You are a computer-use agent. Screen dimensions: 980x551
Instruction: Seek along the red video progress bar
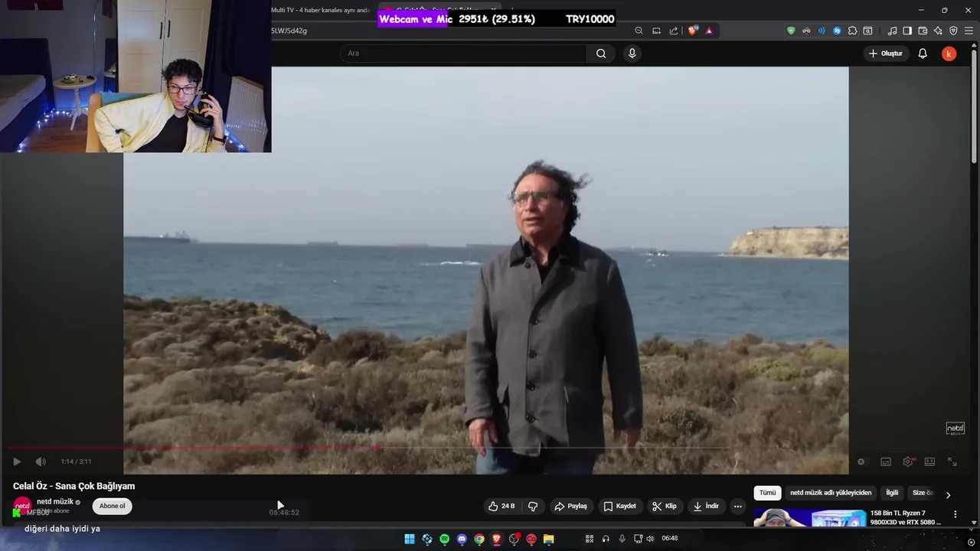[x=193, y=448]
